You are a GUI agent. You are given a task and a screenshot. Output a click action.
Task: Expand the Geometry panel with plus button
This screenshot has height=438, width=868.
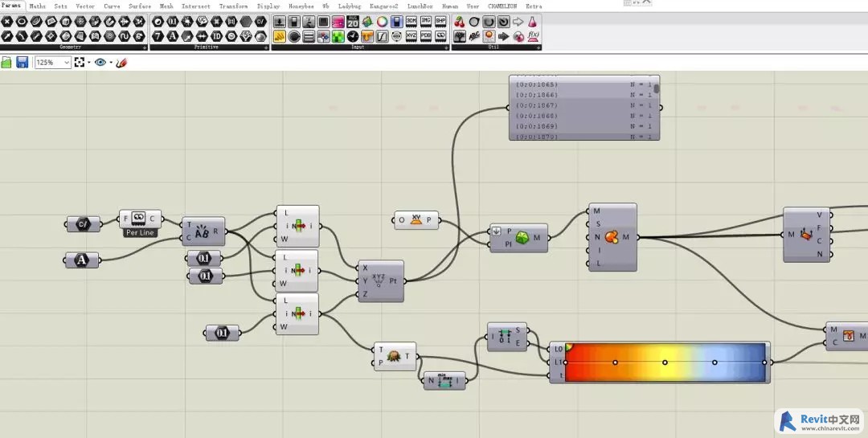click(x=144, y=47)
